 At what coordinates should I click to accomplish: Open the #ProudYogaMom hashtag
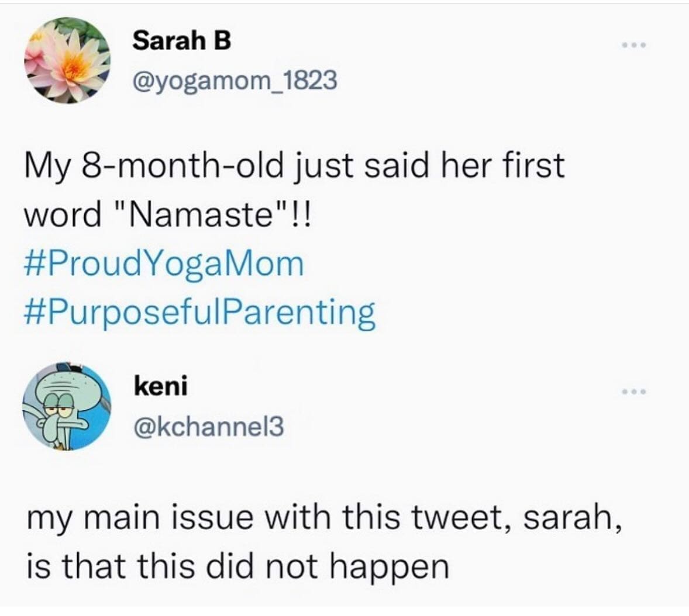point(164,264)
